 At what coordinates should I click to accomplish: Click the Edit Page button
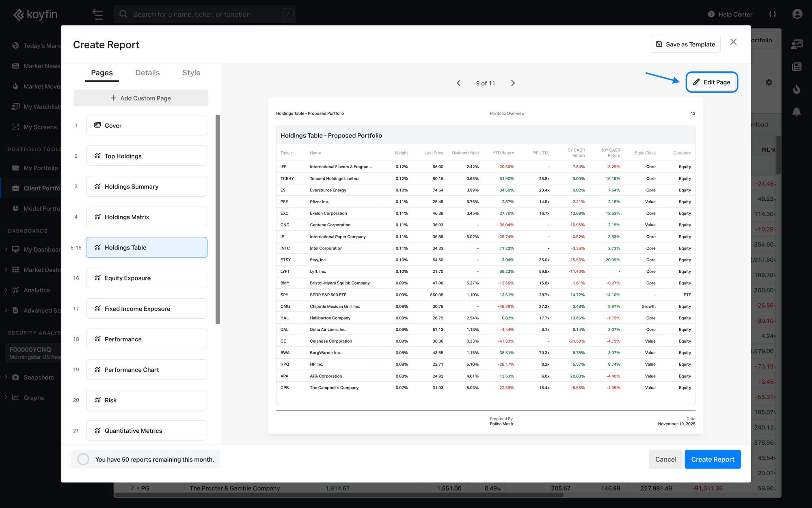pyautogui.click(x=712, y=82)
